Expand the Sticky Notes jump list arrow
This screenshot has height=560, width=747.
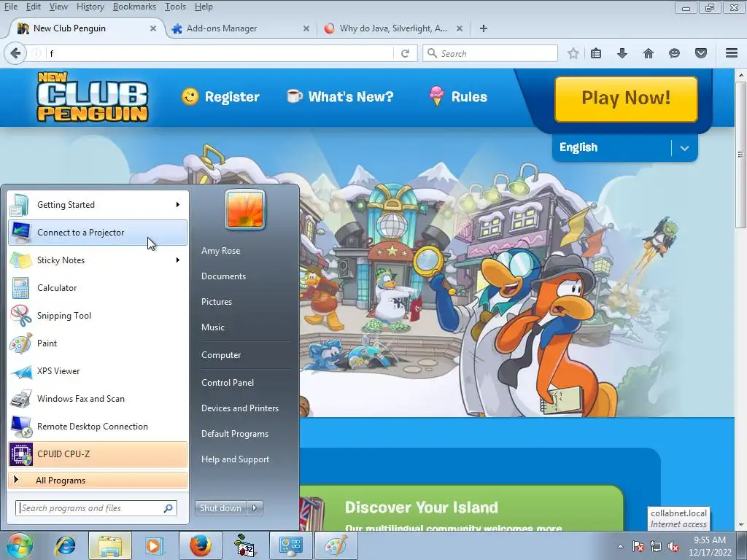coord(178,260)
